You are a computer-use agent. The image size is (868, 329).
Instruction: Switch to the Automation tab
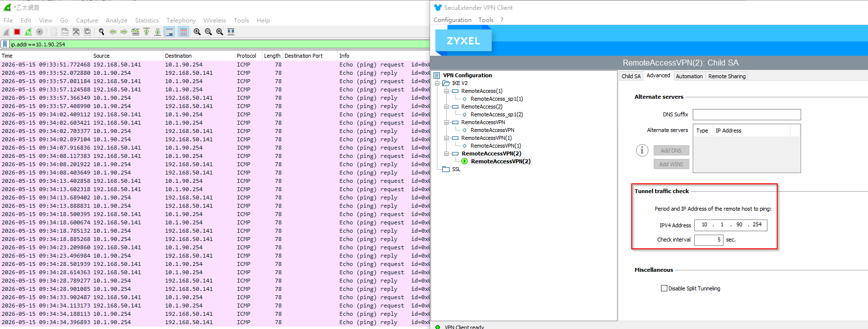click(x=689, y=76)
